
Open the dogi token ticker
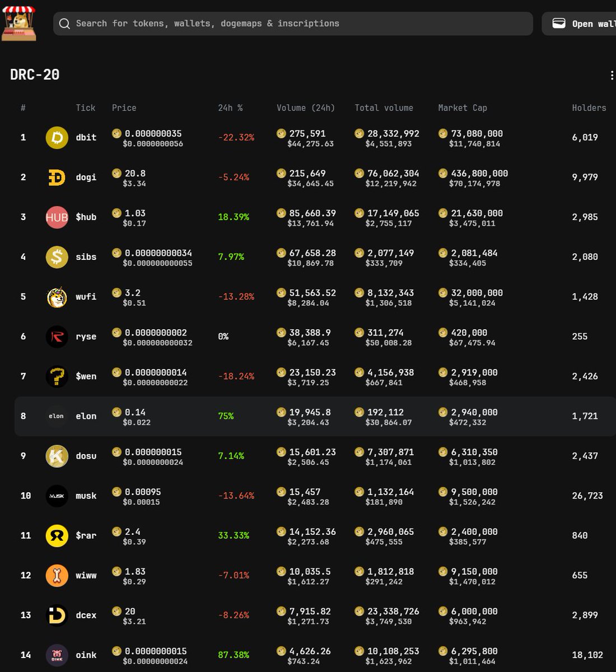86,178
